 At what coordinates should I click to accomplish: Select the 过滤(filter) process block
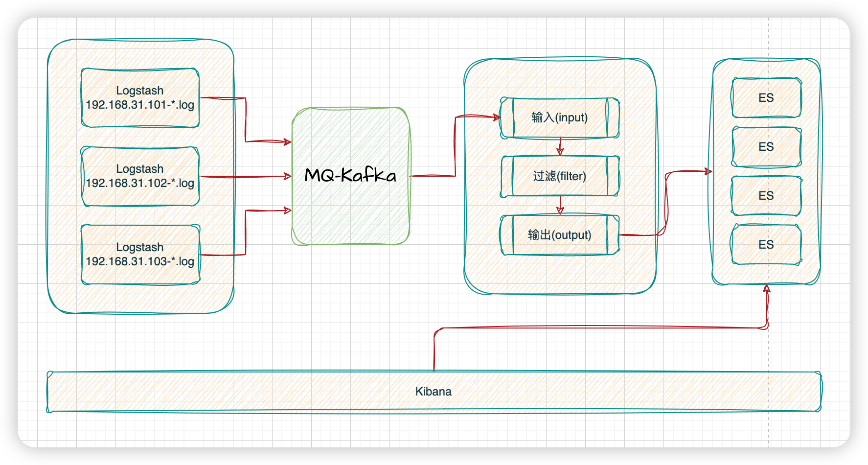pos(560,176)
